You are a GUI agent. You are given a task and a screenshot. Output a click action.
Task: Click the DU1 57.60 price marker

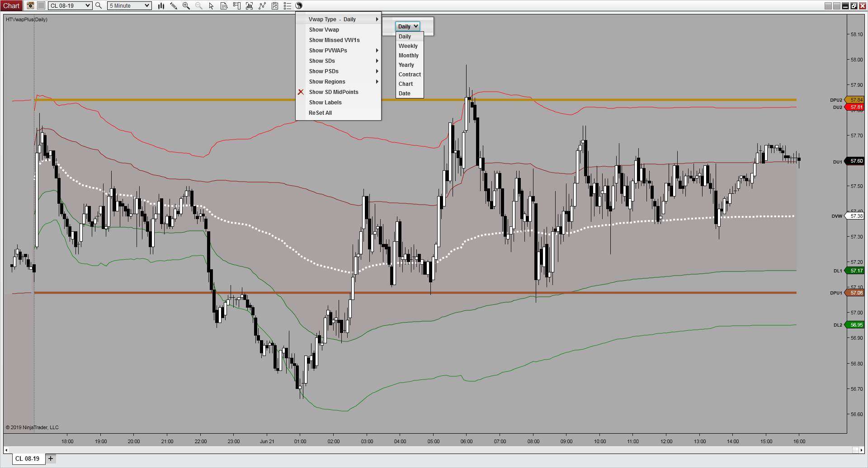[x=854, y=161]
